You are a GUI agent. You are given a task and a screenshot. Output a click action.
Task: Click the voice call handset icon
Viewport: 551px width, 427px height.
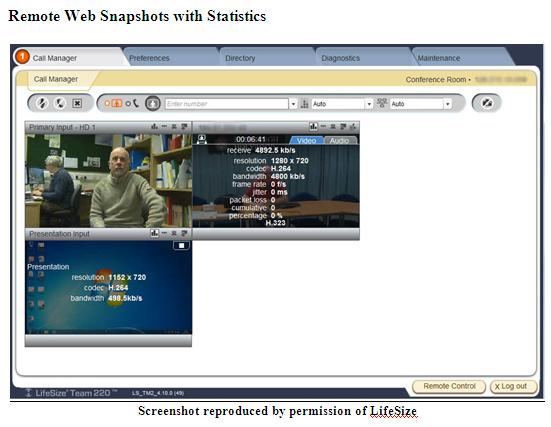click(x=136, y=103)
